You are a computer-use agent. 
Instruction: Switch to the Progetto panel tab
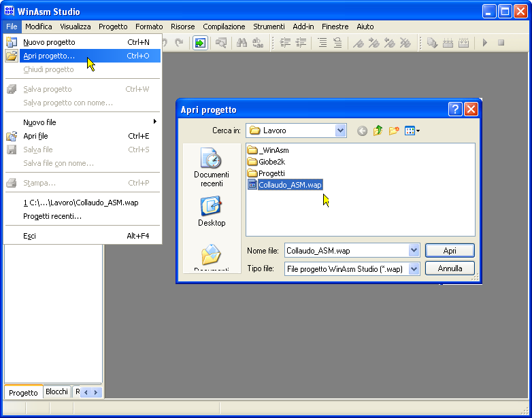tap(23, 392)
